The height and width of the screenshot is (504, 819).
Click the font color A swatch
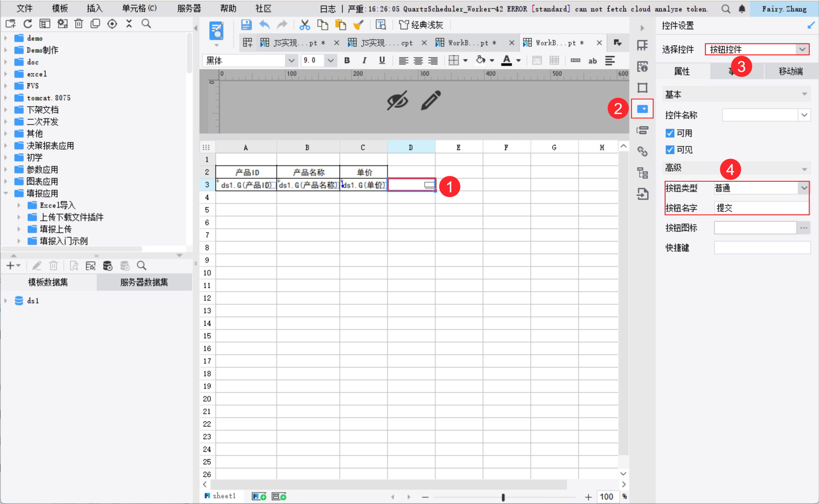(x=507, y=61)
